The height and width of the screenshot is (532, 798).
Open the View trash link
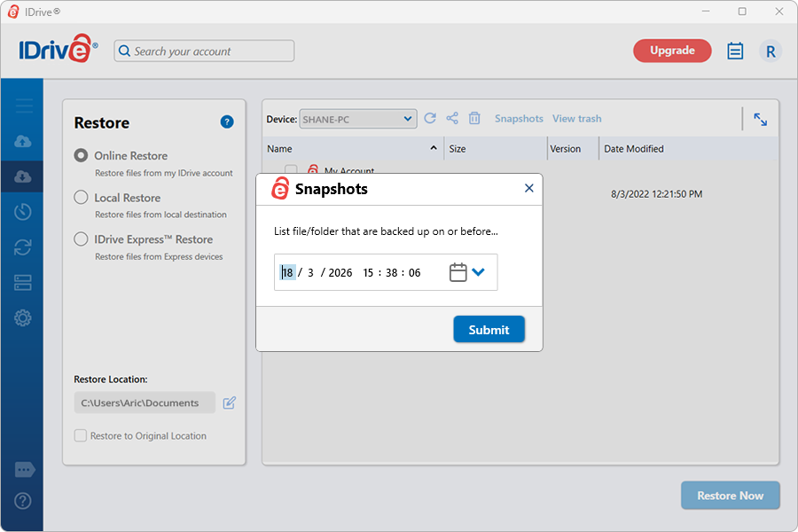click(576, 119)
